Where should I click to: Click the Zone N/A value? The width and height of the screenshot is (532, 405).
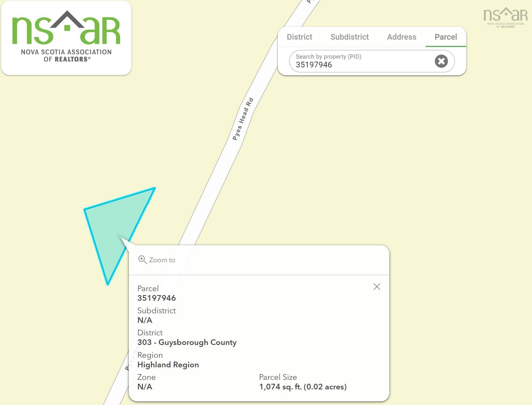[x=145, y=387]
